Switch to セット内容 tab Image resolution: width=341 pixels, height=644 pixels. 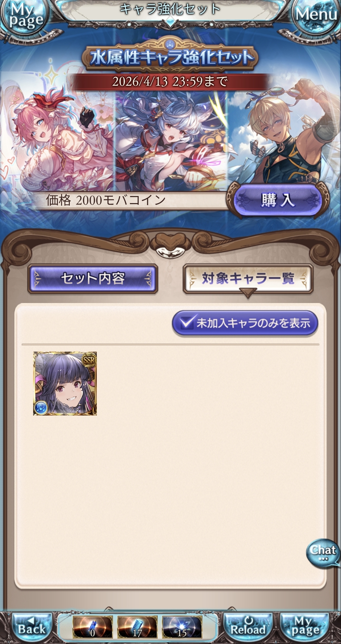tap(93, 279)
